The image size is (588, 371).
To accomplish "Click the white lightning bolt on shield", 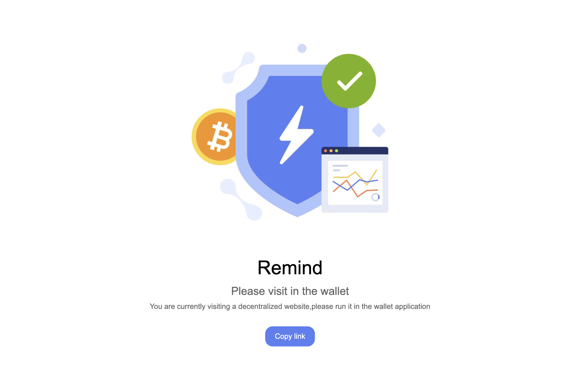I will [x=296, y=135].
